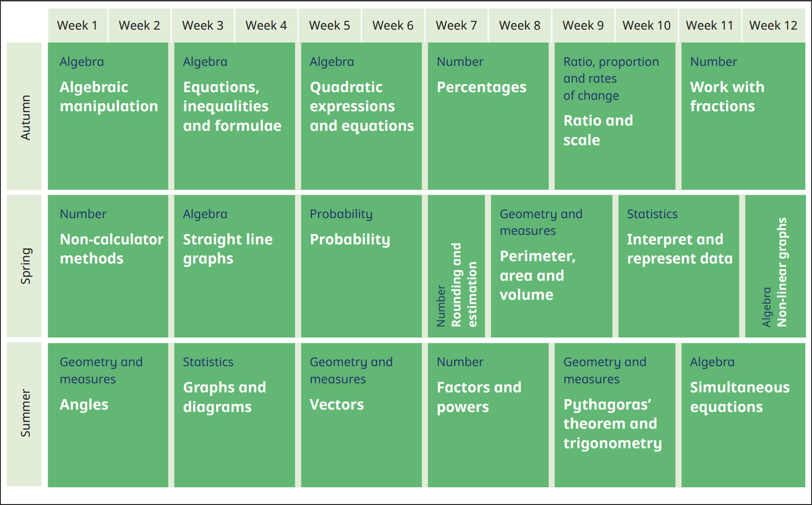Image resolution: width=812 pixels, height=505 pixels.
Task: Open the Percentages unit block
Action: 488,116
